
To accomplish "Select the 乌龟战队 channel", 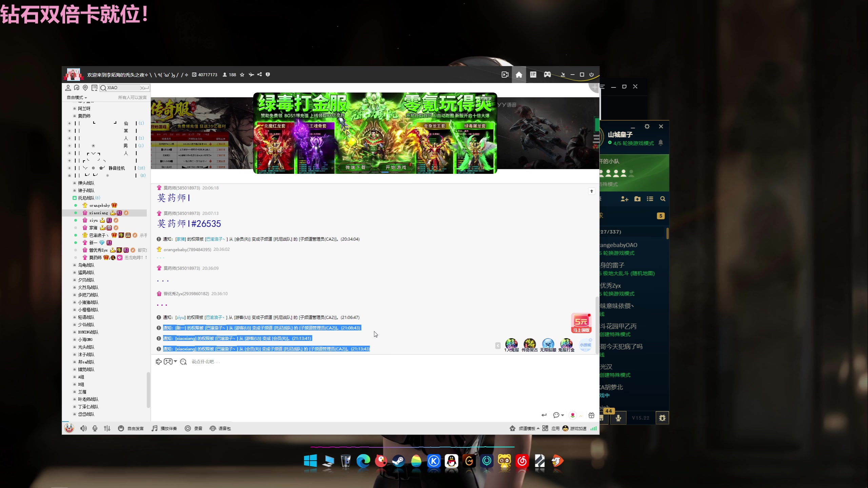I will coord(86,265).
